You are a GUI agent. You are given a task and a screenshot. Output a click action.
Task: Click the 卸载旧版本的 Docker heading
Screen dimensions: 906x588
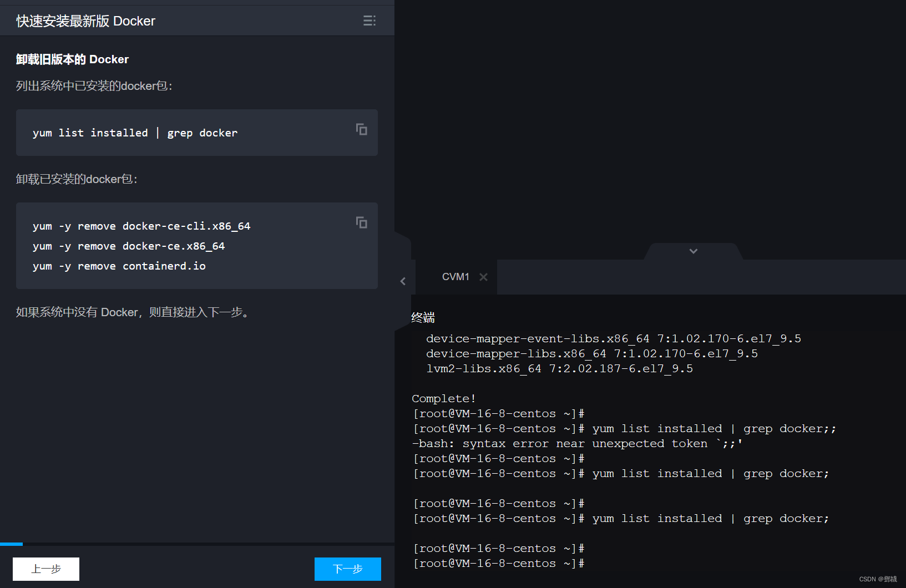72,59
